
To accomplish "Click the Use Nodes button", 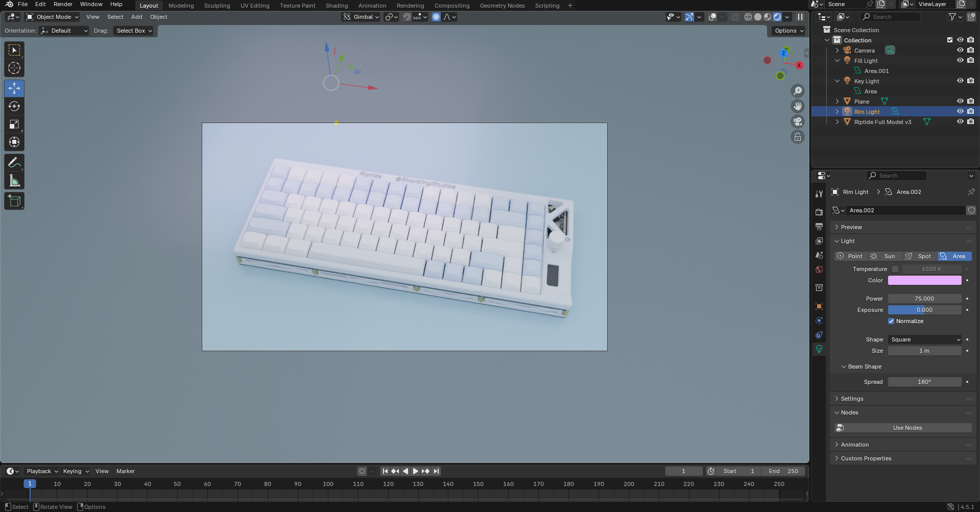I will point(907,428).
